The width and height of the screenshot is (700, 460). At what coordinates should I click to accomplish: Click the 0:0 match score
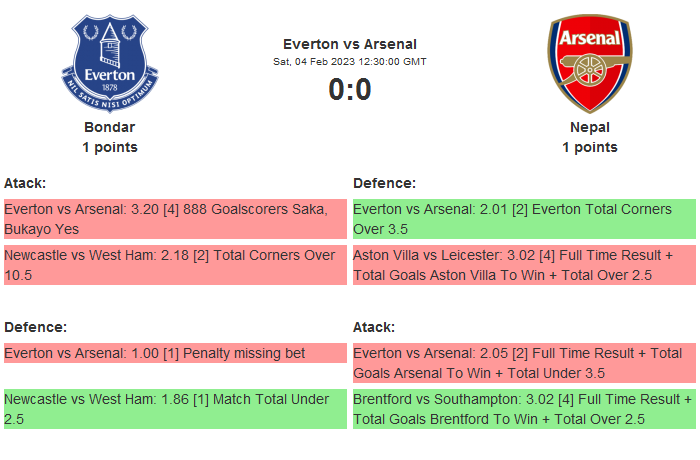point(350,90)
